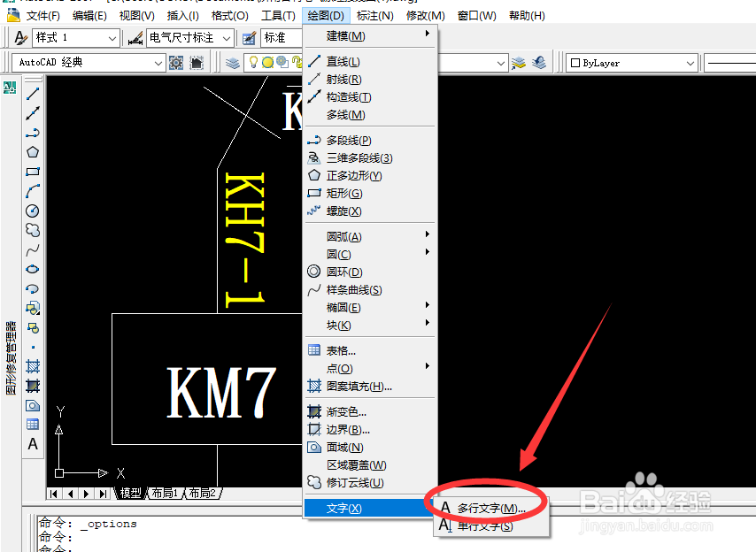Select the Arc tool in left toolbar

click(x=33, y=191)
